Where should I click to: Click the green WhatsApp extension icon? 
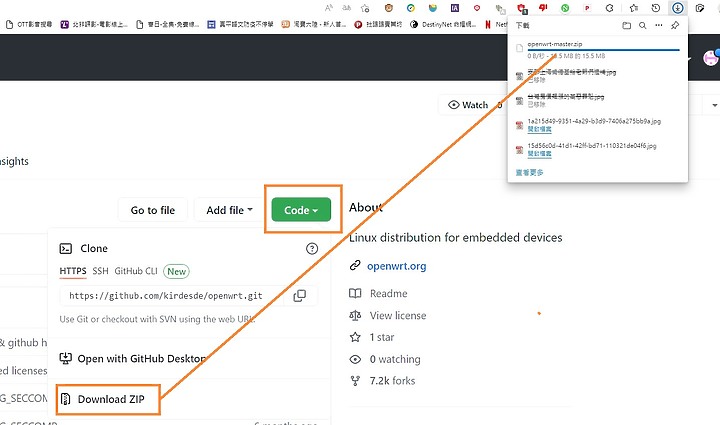pyautogui.click(x=565, y=8)
